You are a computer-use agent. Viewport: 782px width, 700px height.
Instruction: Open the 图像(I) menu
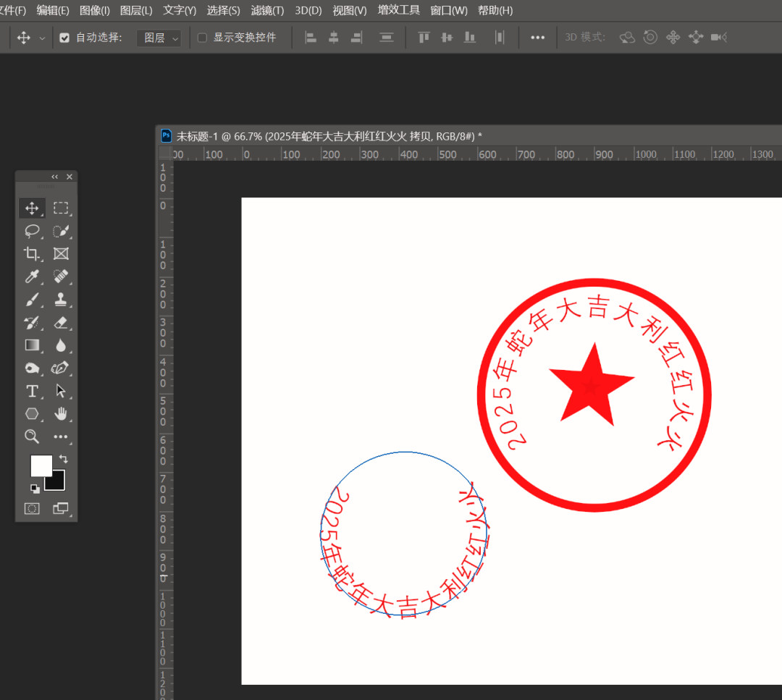tap(95, 10)
